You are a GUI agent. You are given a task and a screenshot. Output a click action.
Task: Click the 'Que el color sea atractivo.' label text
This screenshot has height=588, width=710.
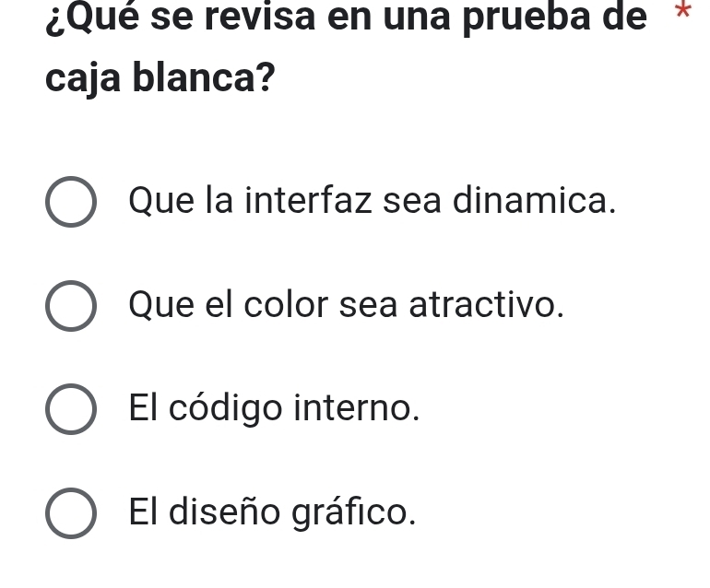[347, 305]
